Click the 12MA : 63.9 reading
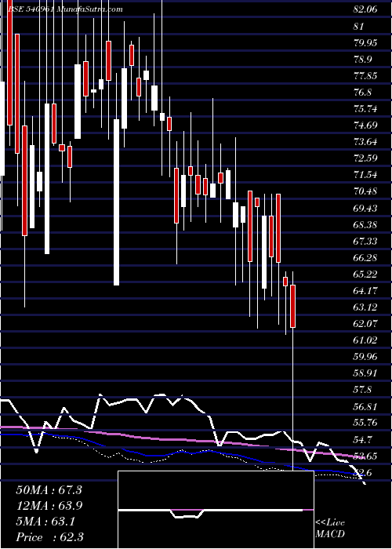Viewport: 392px width, 549px height. 49,506
